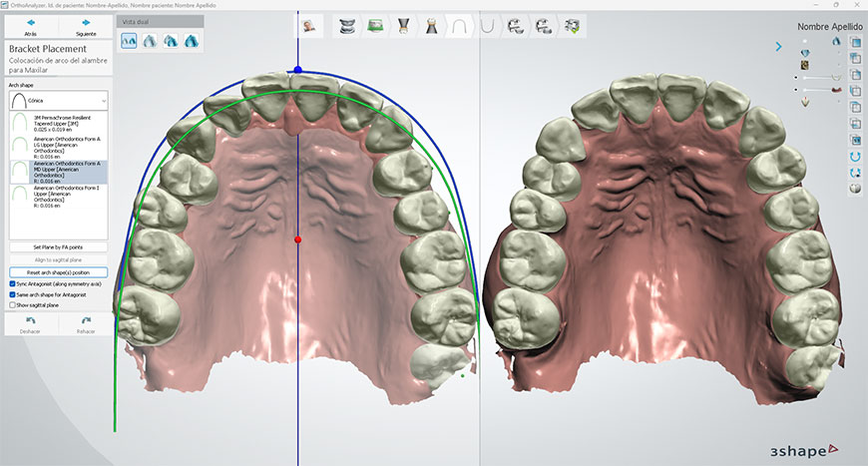868x466 pixels.
Task: Open the Cónica arch shape dropdown
Action: [58, 101]
